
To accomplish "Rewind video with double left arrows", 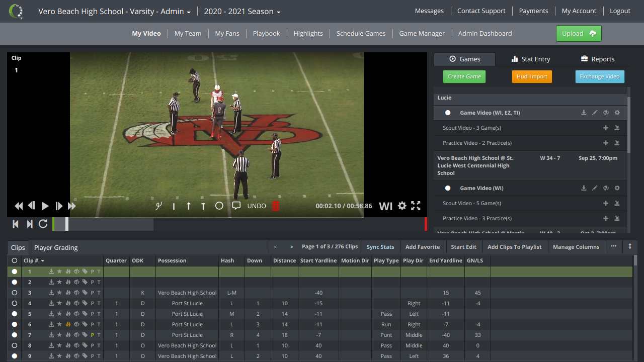I will pos(19,206).
